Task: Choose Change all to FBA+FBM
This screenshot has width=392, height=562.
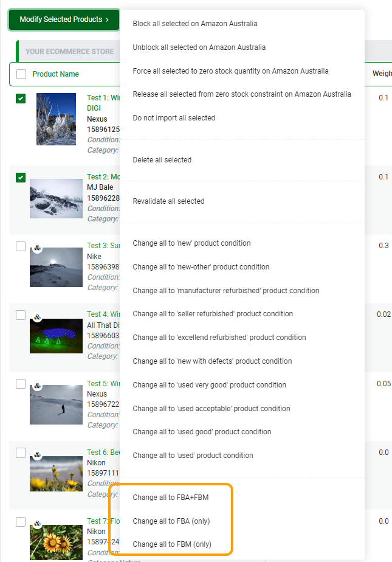Action: [x=171, y=498]
